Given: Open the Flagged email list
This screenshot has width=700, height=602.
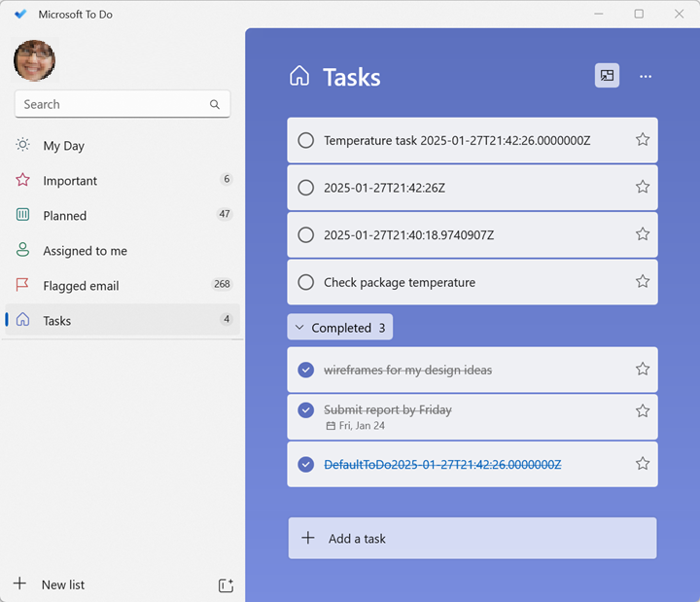Looking at the screenshot, I should 122,285.
